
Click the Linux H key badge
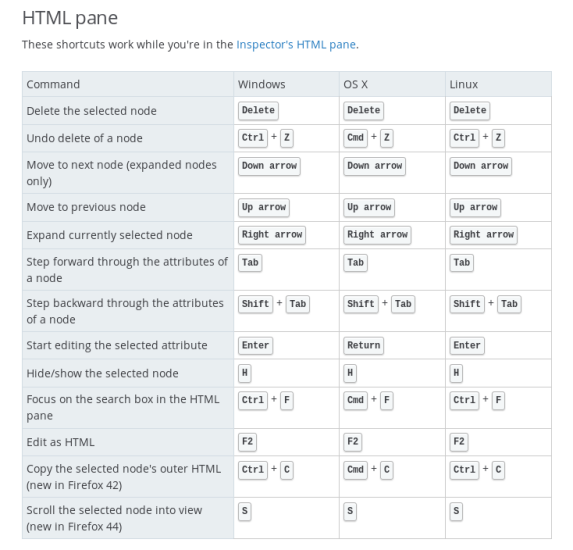click(x=456, y=373)
